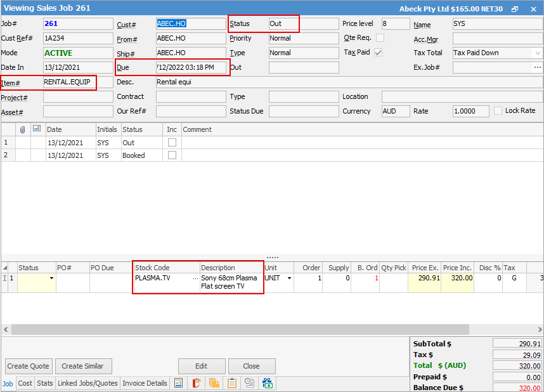
Task: Switch to the Job tab
Action: point(8,384)
